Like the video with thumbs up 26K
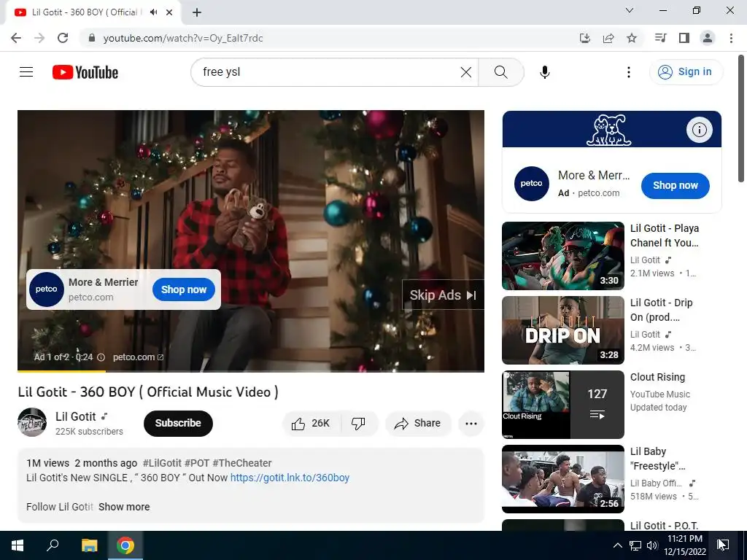This screenshot has width=747, height=560. click(x=311, y=424)
